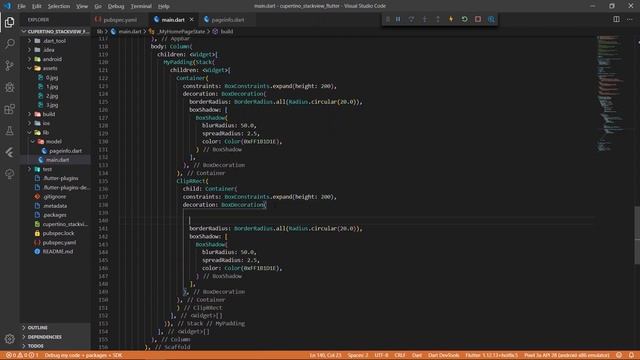Open the Extensions view
Image resolution: width=640 pixels, height=360 pixels.
[x=9, y=109]
